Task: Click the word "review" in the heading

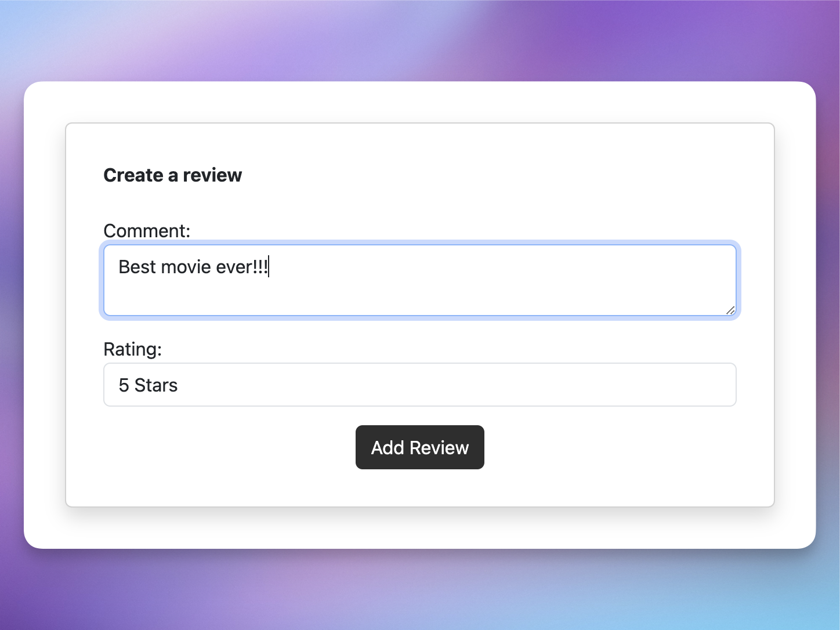Action: [212, 175]
